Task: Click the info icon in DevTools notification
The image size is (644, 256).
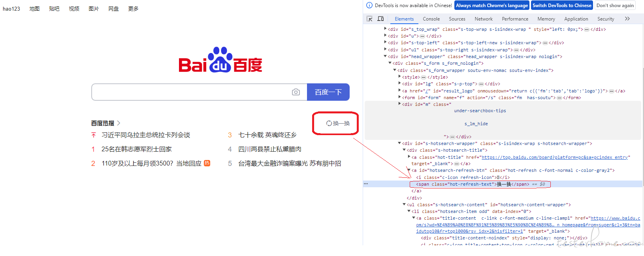Action: (x=369, y=6)
